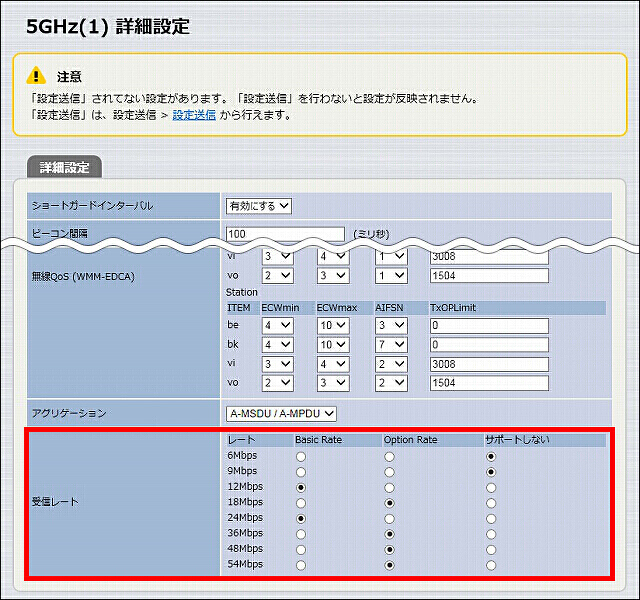Select Option Rate for 48Mbps
640x600 pixels.
click(389, 550)
